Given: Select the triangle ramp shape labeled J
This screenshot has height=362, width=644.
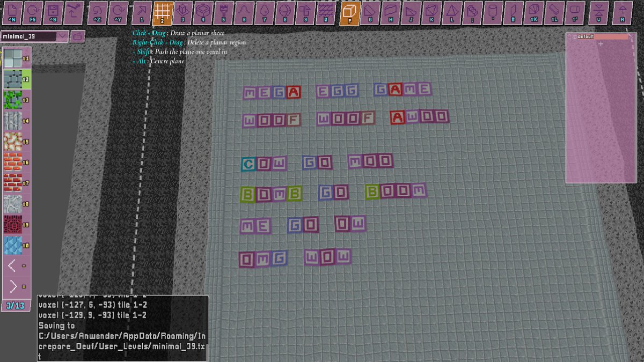Looking at the screenshot, I should click(411, 13).
